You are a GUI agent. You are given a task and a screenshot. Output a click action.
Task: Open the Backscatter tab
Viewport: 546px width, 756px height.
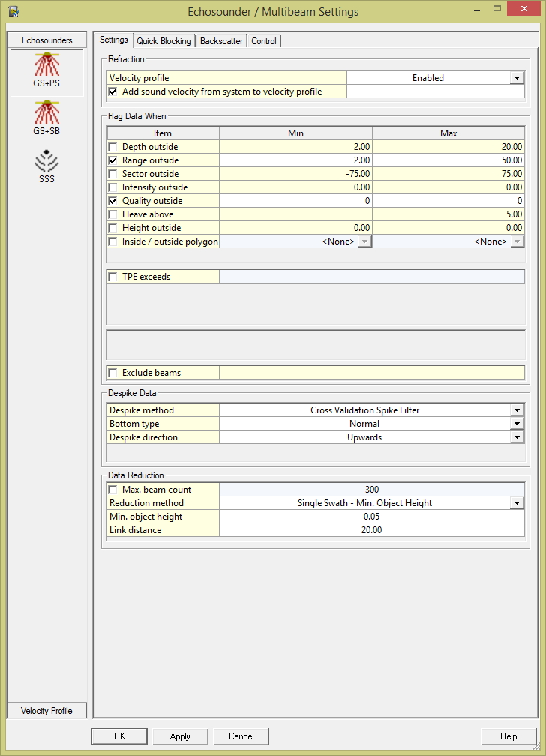tap(221, 41)
